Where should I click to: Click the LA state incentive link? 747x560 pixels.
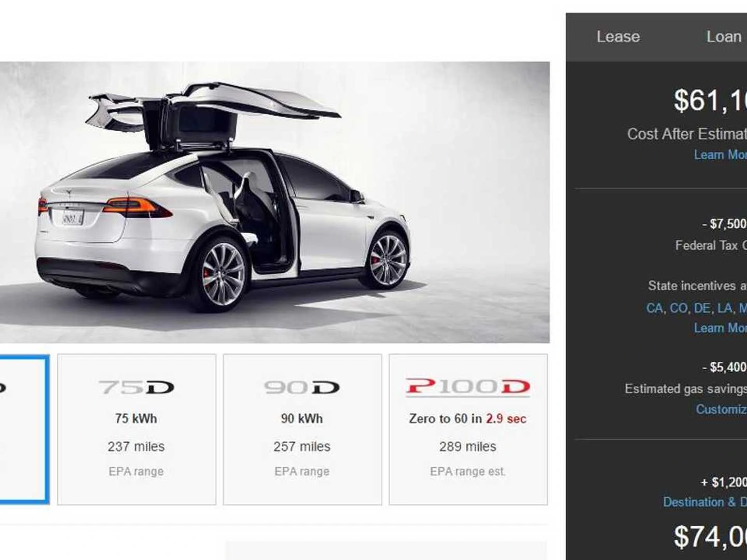(724, 308)
